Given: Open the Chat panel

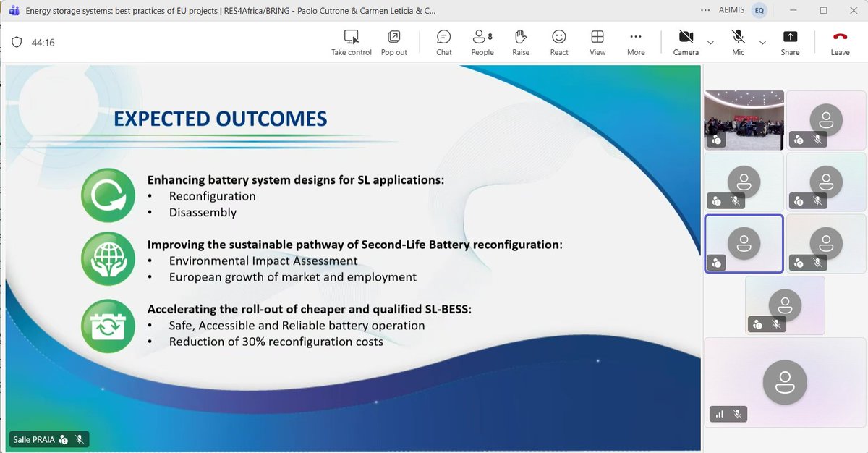Looking at the screenshot, I should (444, 43).
